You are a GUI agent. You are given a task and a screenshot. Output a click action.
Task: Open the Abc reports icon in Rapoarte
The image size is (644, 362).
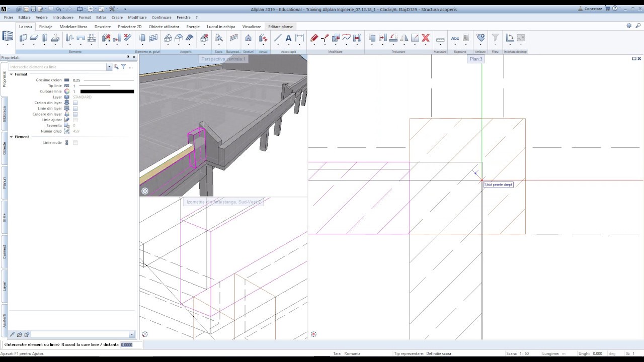(x=455, y=38)
